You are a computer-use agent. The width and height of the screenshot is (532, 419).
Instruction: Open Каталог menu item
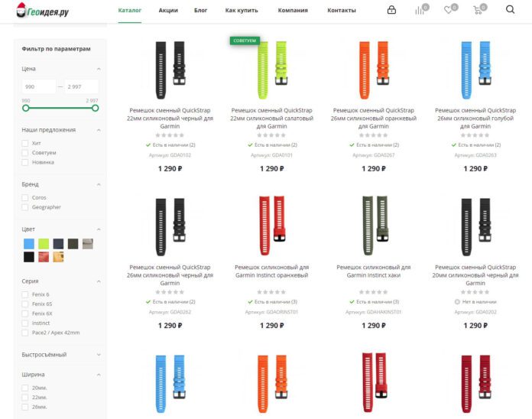[130, 10]
